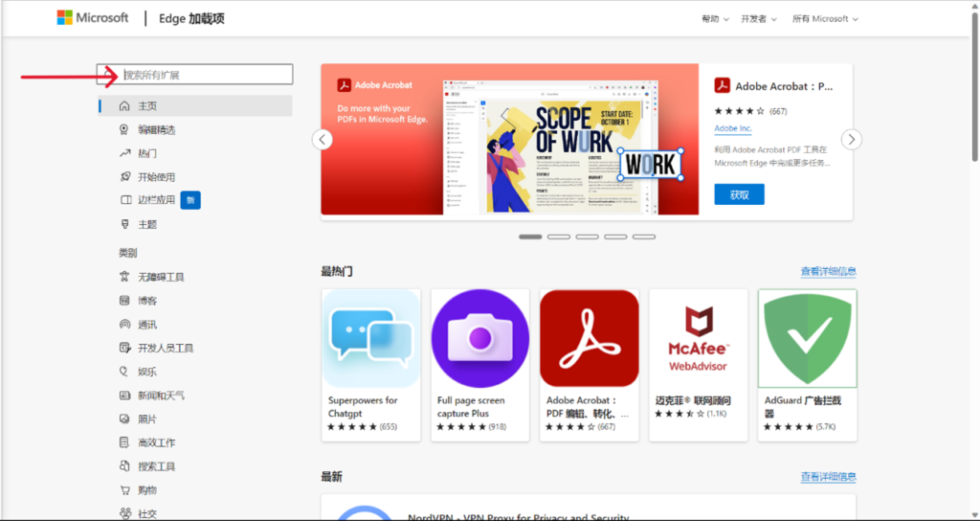Click the 迈克菲® 联网顾问 title text

693,400
